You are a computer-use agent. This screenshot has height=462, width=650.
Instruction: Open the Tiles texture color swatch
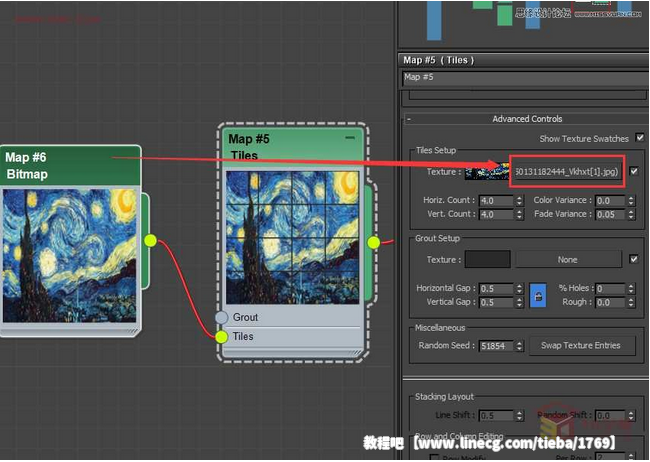coord(487,172)
